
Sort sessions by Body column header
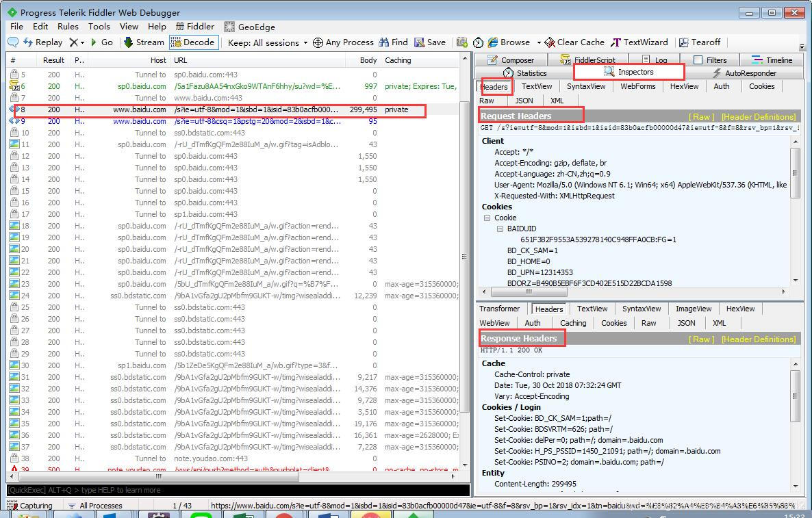[362, 60]
